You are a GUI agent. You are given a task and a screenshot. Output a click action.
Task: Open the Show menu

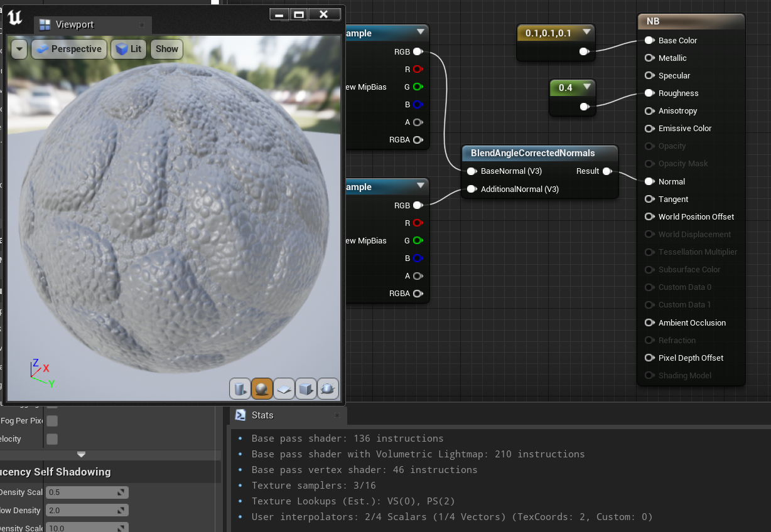[166, 48]
